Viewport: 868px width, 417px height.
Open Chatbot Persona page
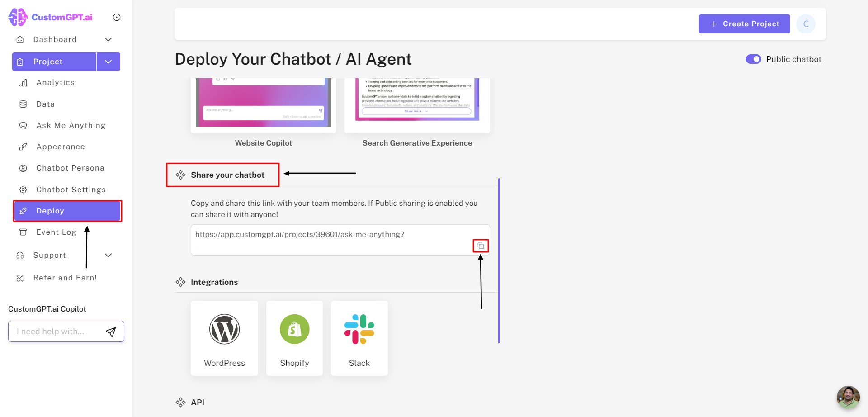(x=71, y=168)
